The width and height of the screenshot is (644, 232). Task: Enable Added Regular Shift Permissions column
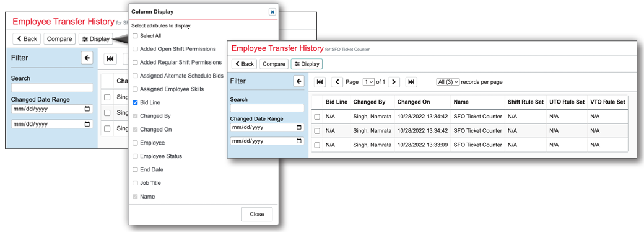pos(135,62)
